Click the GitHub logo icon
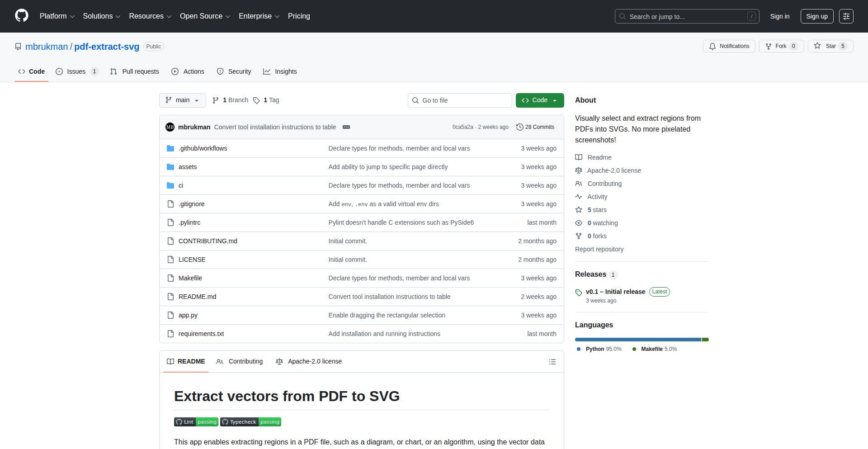This screenshot has width=868, height=449. pyautogui.click(x=22, y=16)
